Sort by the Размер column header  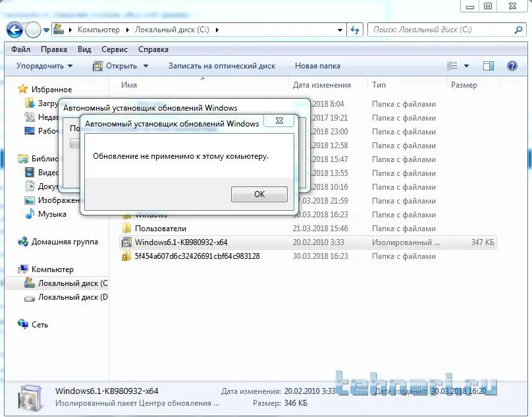pyautogui.click(x=473, y=85)
